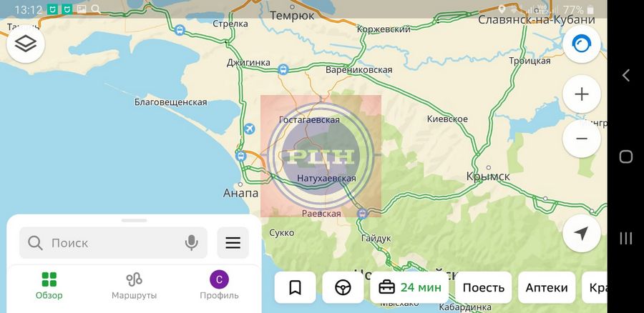Tap the Android back navigation button
The width and height of the screenshot is (644, 313).
coord(625,76)
